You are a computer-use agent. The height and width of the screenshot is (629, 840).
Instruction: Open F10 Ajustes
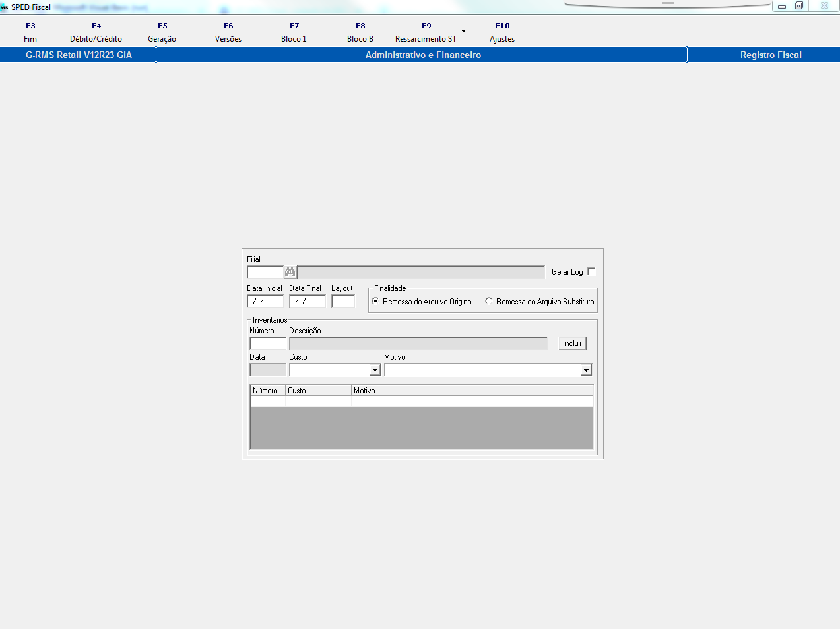502,32
